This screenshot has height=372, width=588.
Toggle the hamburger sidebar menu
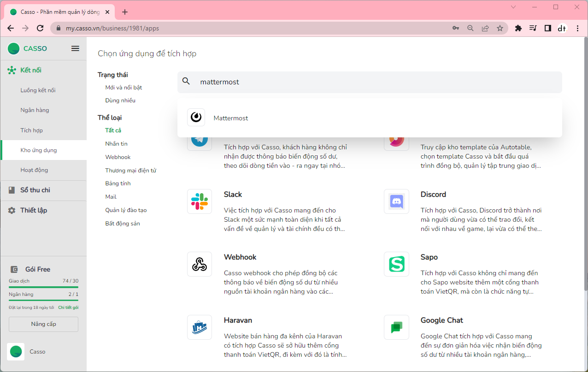point(75,48)
